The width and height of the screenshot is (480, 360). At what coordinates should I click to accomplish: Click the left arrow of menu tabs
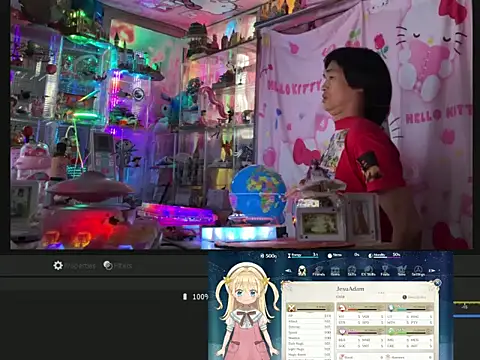pos(288,271)
